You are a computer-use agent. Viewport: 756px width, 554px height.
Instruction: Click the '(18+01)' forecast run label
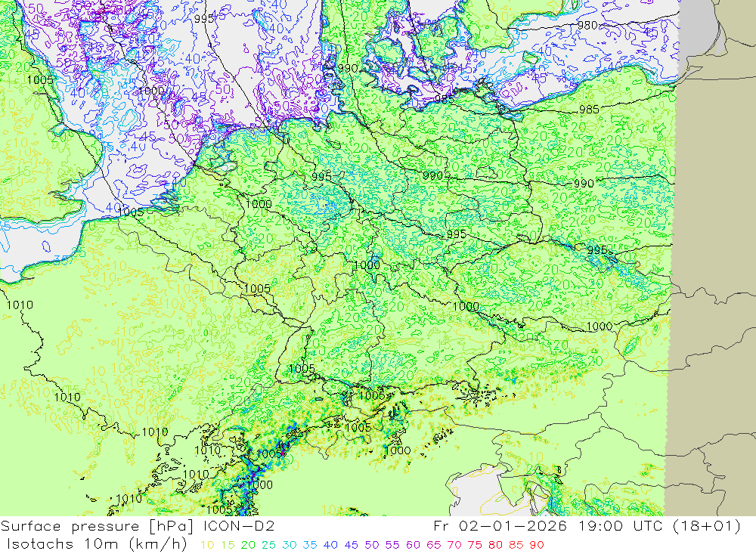[x=705, y=526]
